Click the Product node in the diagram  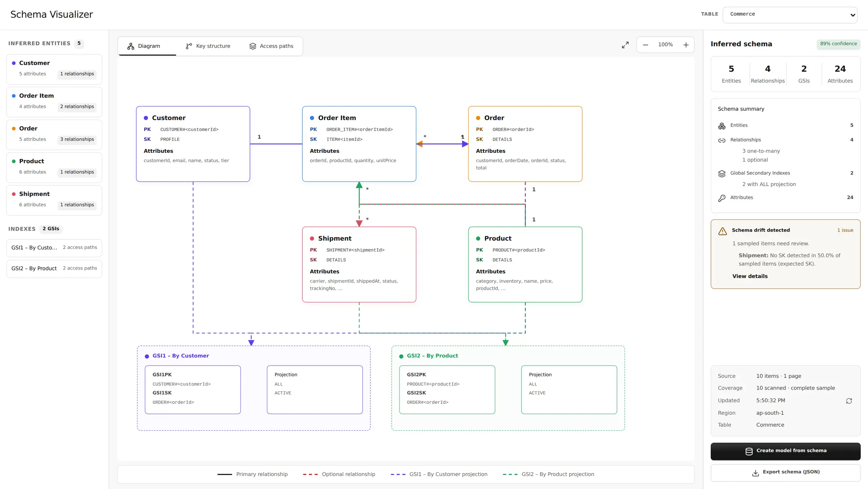click(x=525, y=265)
